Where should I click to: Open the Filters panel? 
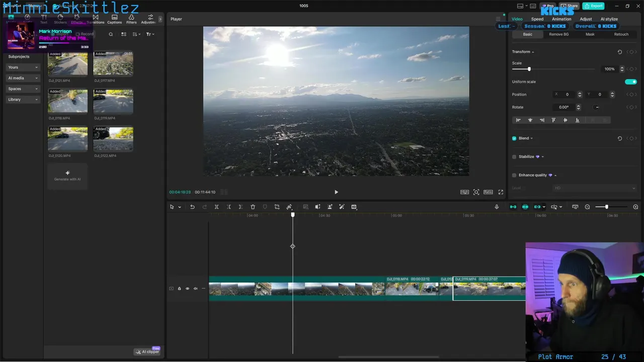click(x=131, y=19)
